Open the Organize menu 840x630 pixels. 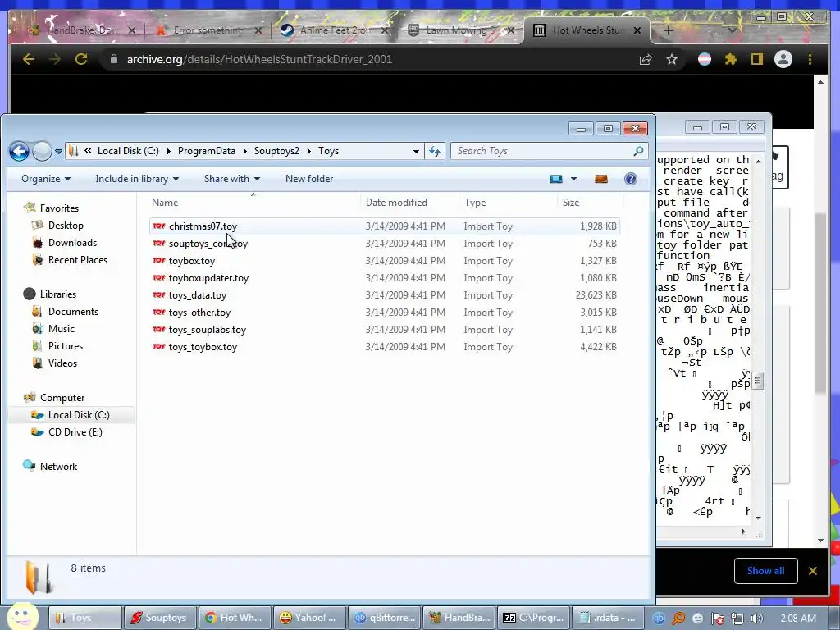46,179
